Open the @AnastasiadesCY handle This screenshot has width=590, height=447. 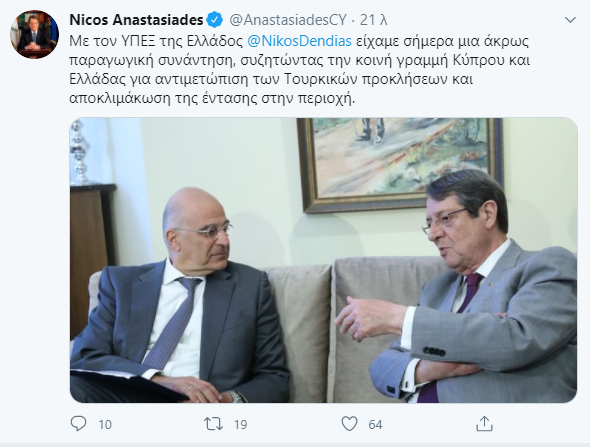point(287,20)
